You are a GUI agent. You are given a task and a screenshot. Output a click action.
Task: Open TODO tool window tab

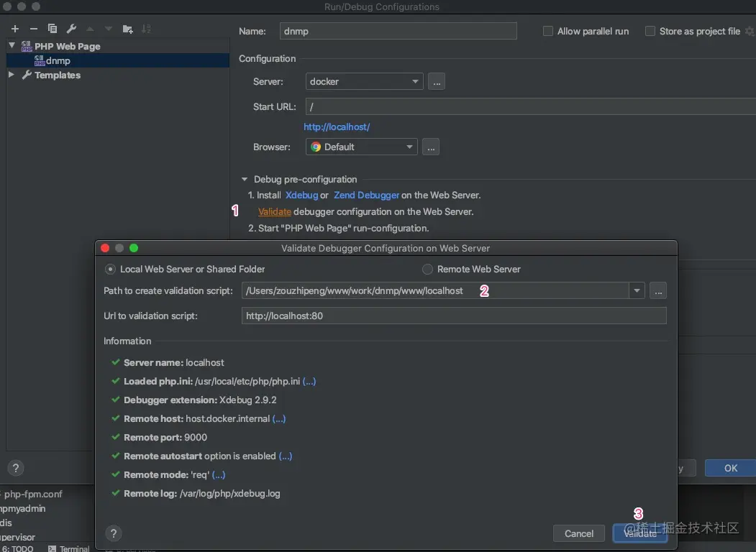[x=18, y=548]
